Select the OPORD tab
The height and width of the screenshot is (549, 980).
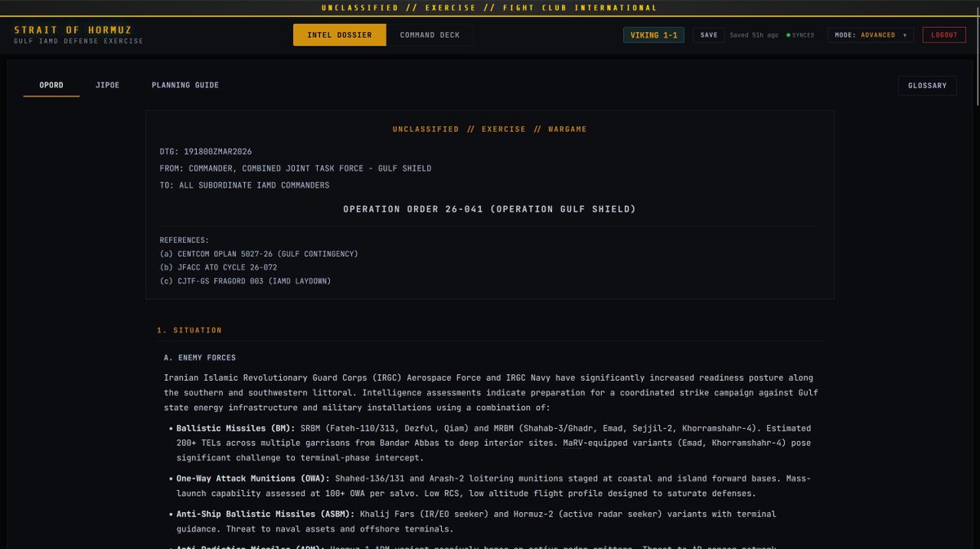(x=51, y=85)
